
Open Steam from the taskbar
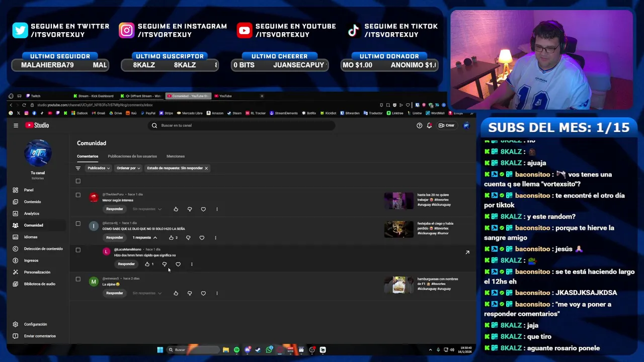[258, 350]
